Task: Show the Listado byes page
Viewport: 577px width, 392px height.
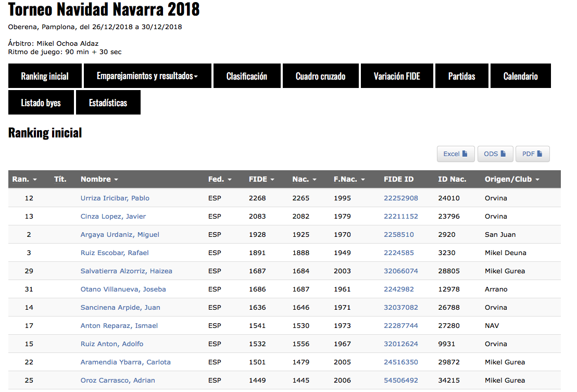Action: pyautogui.click(x=41, y=102)
